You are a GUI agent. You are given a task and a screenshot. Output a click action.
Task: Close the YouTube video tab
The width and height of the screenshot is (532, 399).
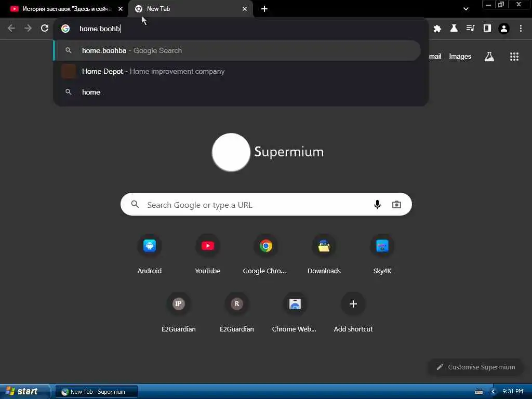[120, 9]
